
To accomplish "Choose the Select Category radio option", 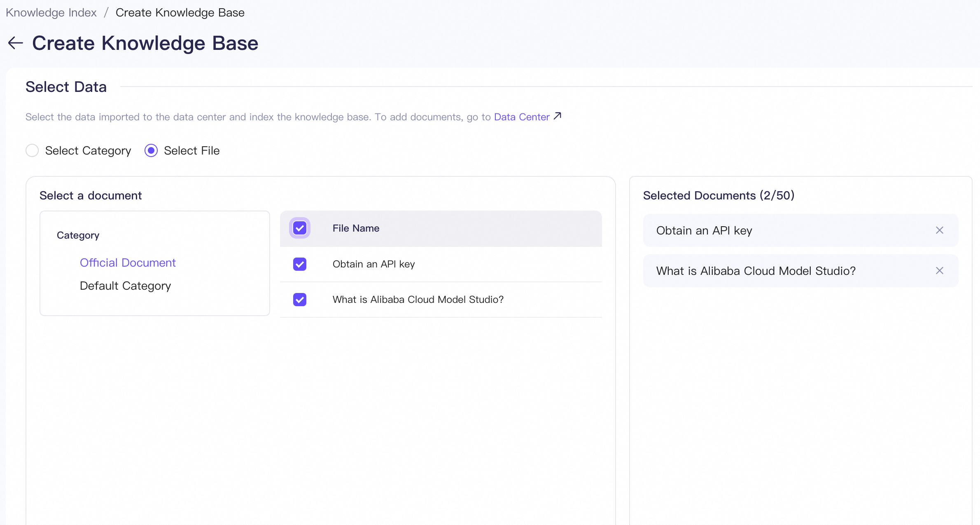I will coord(32,150).
